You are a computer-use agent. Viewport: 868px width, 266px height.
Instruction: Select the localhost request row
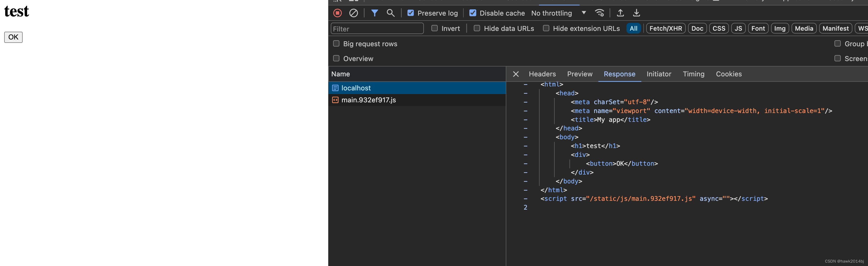(x=417, y=88)
